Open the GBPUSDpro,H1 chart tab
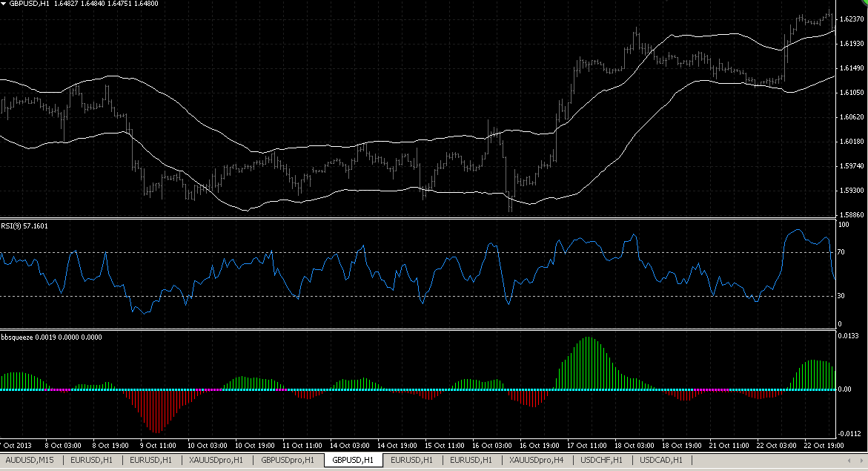Viewport: 868px width, 471px height. tap(288, 460)
